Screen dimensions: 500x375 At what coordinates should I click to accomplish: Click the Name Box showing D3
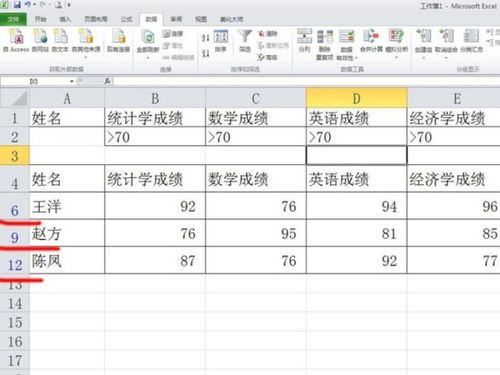pyautogui.click(x=34, y=81)
